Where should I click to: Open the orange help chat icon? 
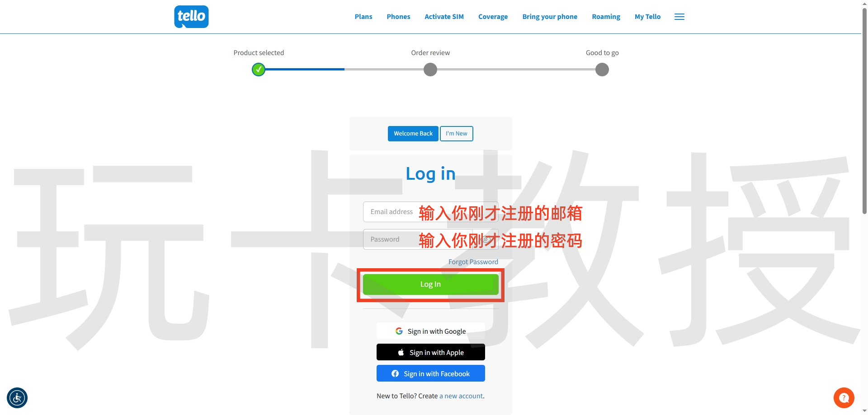coord(844,398)
